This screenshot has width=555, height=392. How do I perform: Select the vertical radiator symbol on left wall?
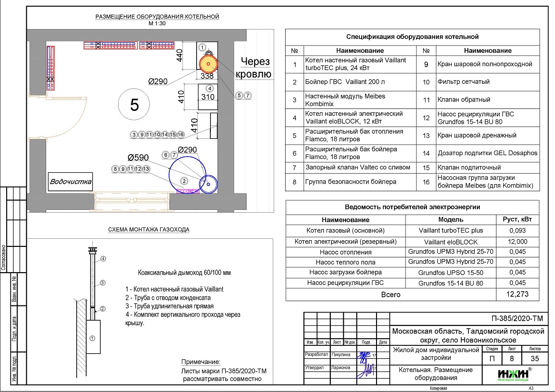point(50,67)
